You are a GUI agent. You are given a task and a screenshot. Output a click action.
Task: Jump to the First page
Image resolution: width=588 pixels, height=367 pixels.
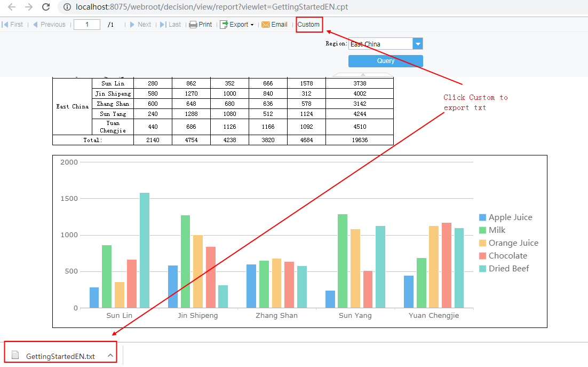point(12,24)
